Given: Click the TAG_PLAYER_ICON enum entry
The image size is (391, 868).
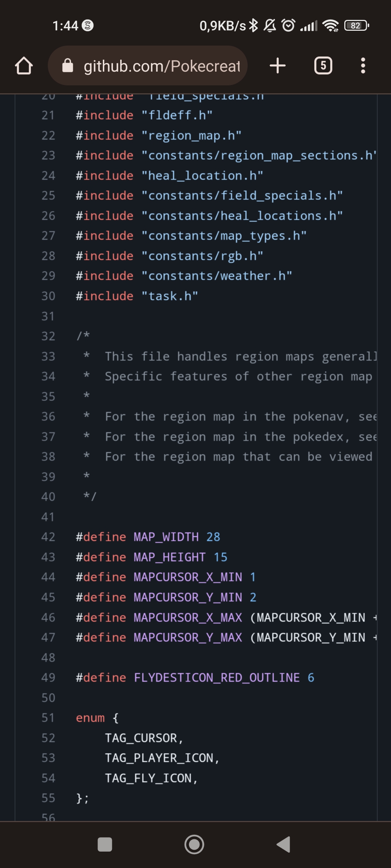Looking at the screenshot, I should 159,758.
